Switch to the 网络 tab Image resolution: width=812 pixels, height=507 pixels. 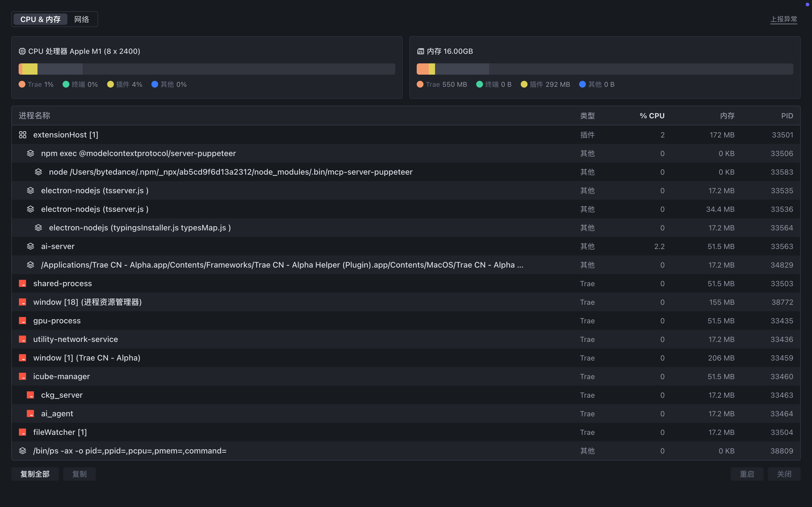pos(81,19)
